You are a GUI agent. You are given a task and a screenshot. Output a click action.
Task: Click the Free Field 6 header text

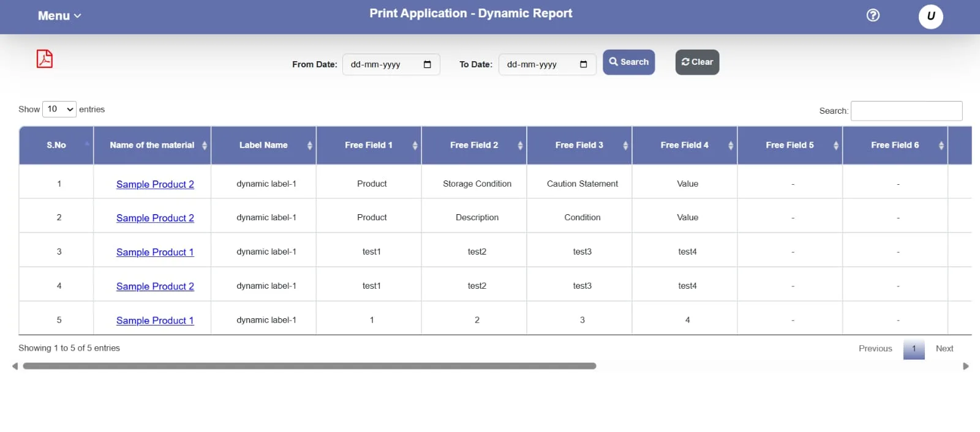click(895, 145)
